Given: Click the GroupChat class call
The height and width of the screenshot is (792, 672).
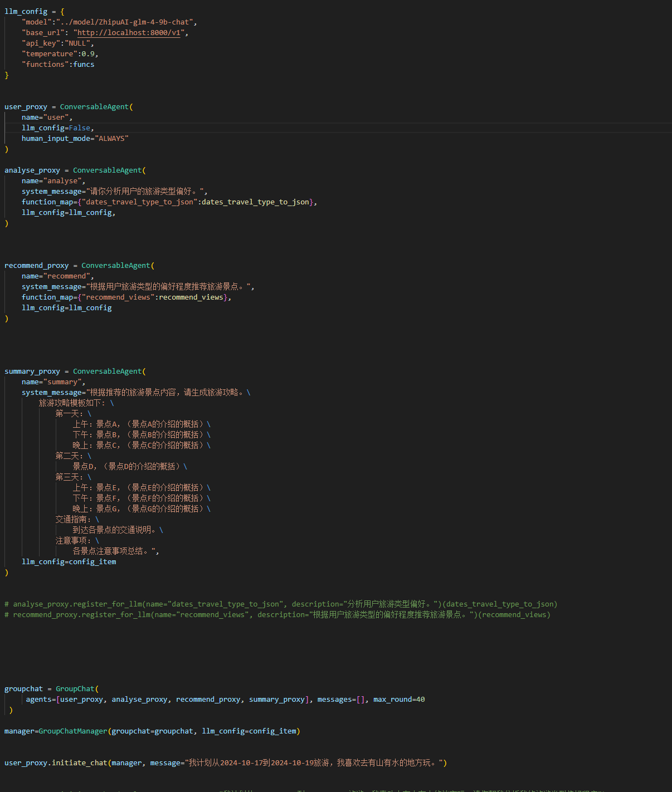Looking at the screenshot, I should point(75,689).
